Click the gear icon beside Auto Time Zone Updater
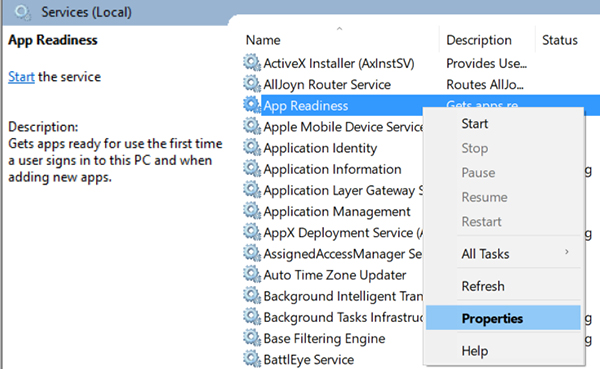This screenshot has height=369, width=600. point(252,274)
